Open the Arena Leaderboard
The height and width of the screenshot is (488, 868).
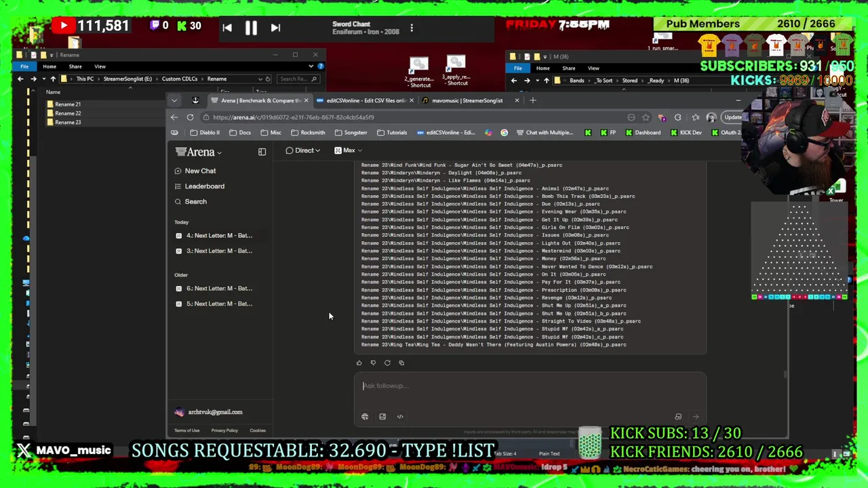click(199, 186)
